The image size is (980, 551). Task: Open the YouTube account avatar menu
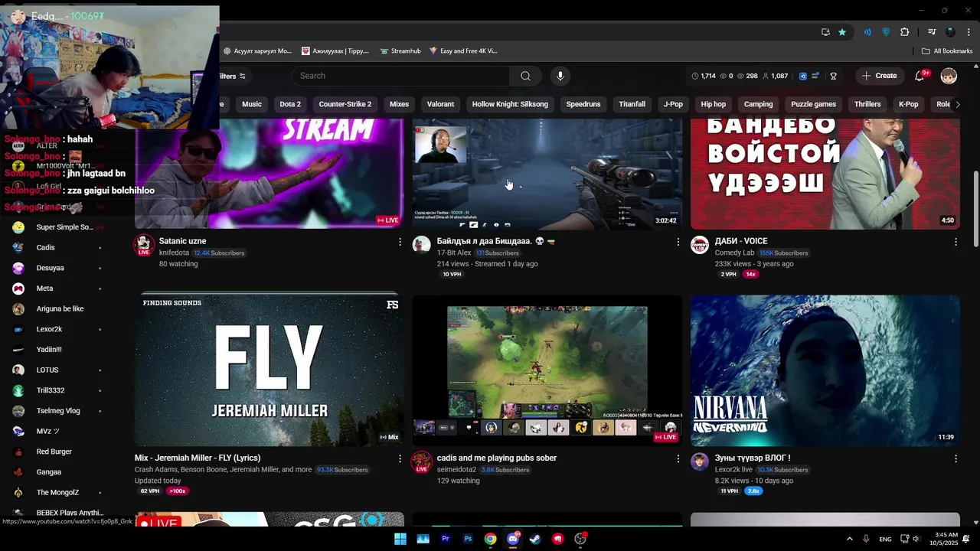coord(949,76)
